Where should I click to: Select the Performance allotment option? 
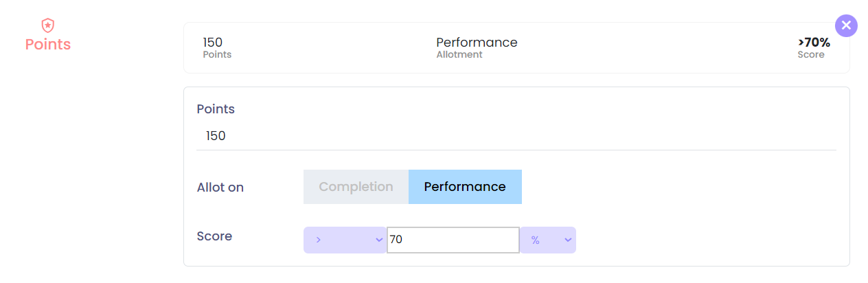465,187
